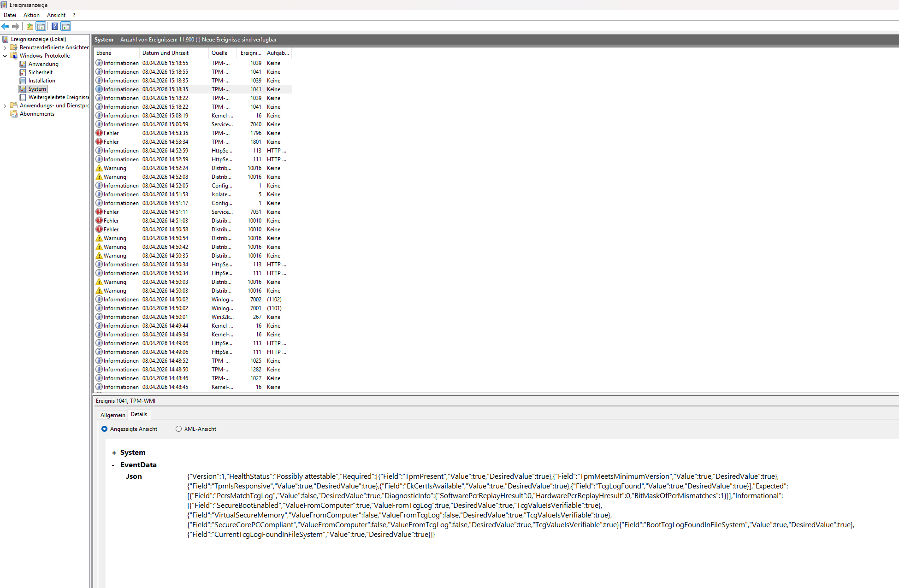Open Help via the question-mark icon
This screenshot has width=899, height=588.
coord(54,26)
